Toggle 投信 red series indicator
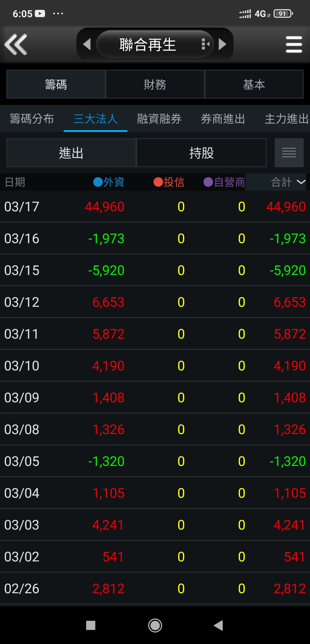The image size is (310, 644). pyautogui.click(x=158, y=182)
